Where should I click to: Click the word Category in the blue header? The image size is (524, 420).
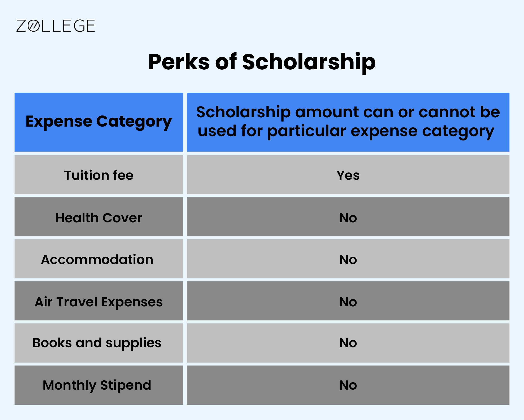coord(134,122)
